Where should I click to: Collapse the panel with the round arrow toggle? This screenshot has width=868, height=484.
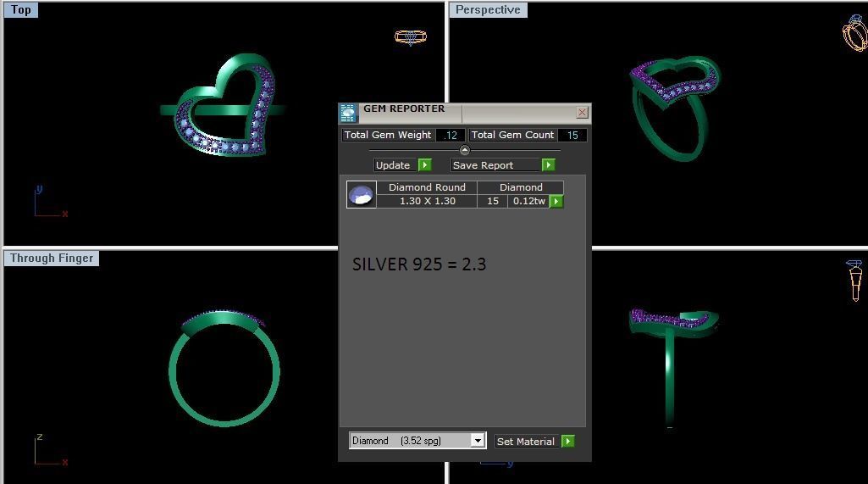point(464,150)
